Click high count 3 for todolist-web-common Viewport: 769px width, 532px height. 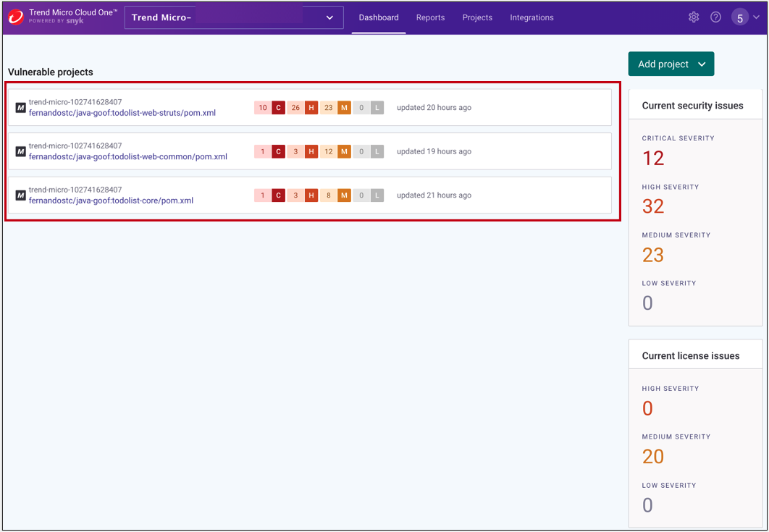pyautogui.click(x=295, y=151)
